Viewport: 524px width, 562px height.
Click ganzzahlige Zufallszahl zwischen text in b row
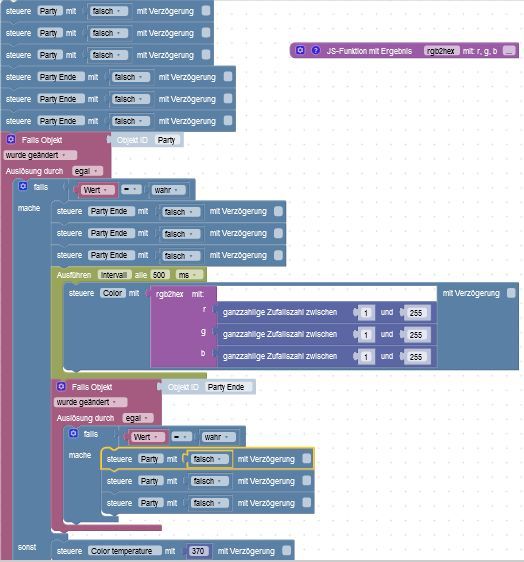pyautogui.click(x=280, y=356)
